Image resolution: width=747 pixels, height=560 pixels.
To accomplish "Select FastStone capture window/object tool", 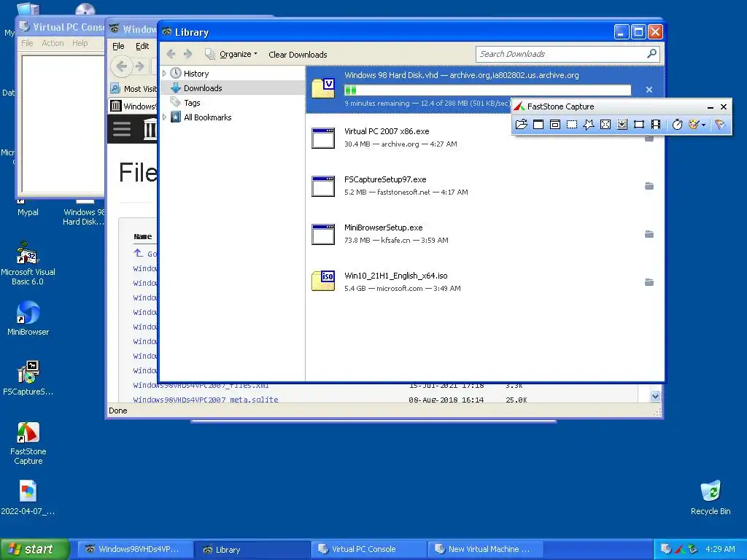I will click(555, 124).
